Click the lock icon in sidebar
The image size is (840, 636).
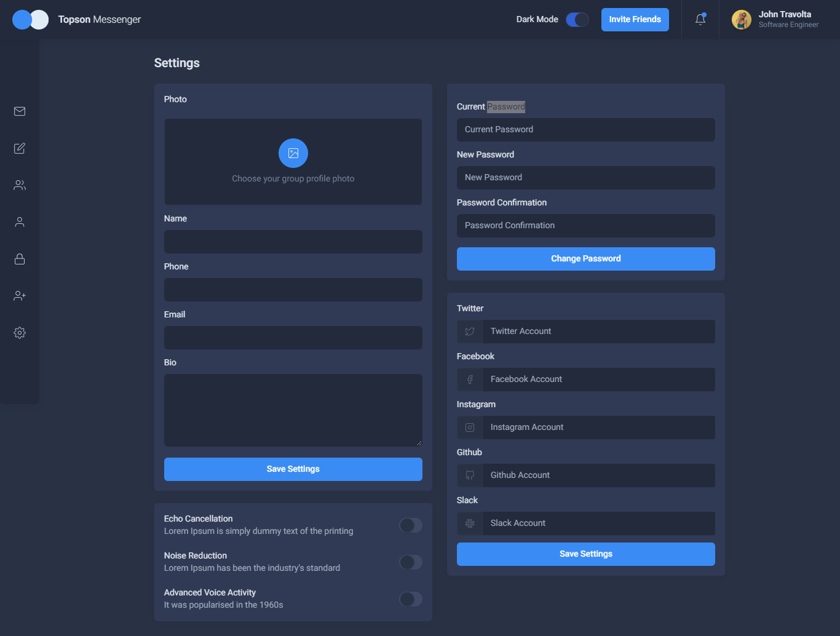point(20,259)
